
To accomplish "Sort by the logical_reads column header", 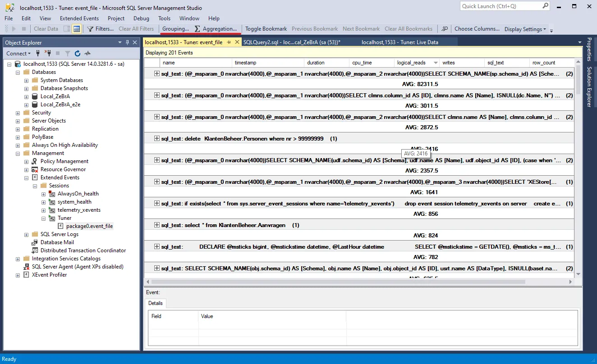I will tap(417, 63).
